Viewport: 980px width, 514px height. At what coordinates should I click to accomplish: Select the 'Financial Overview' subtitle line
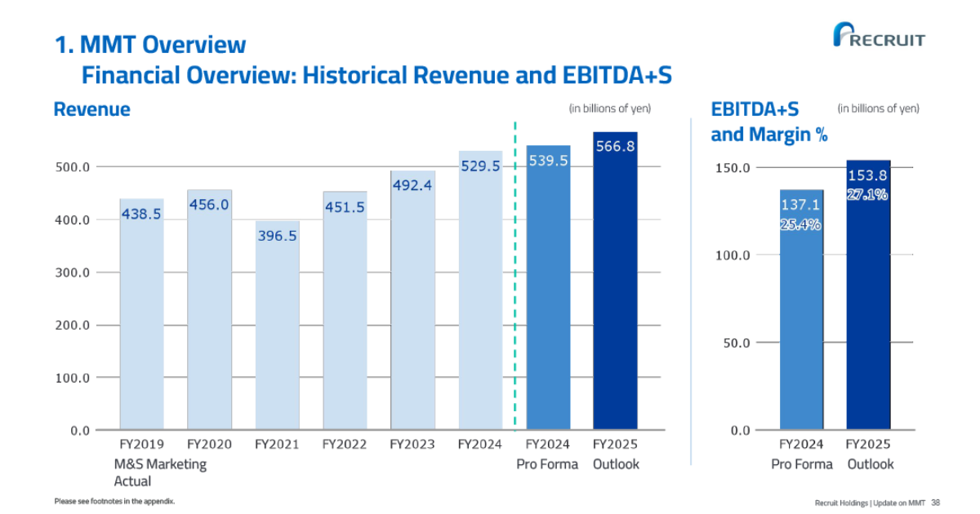376,75
